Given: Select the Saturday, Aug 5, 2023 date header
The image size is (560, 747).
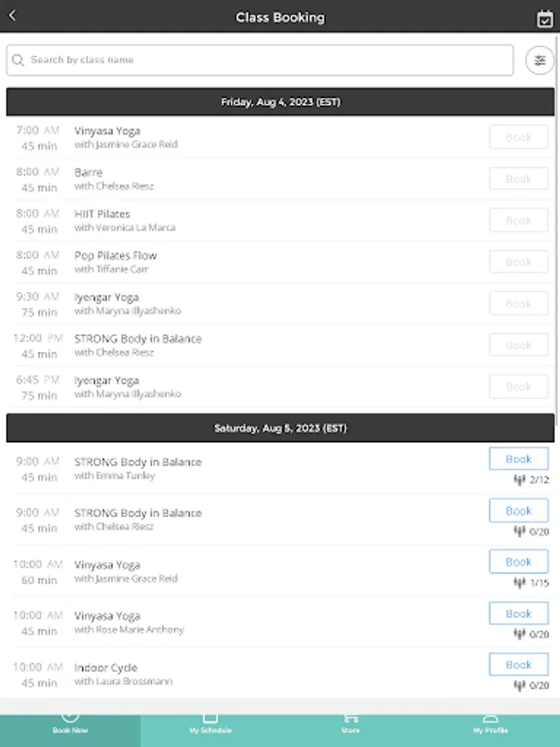Looking at the screenshot, I should click(x=280, y=428).
